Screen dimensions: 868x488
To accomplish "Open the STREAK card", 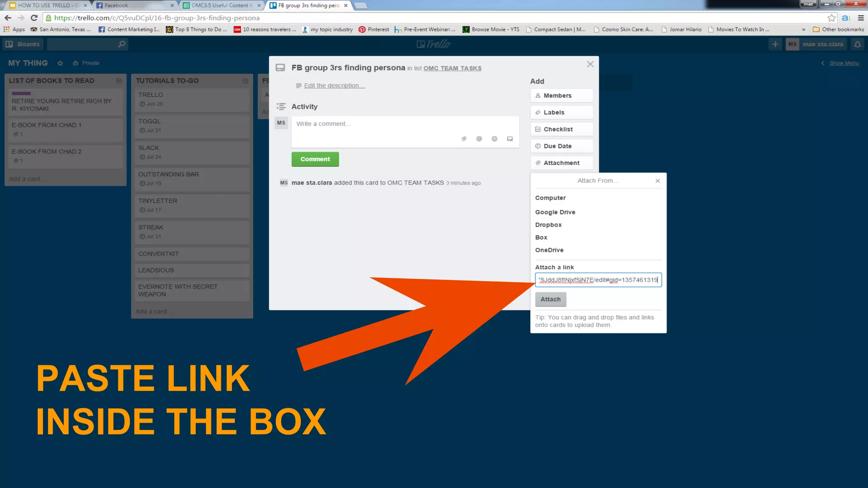I will pos(192,232).
